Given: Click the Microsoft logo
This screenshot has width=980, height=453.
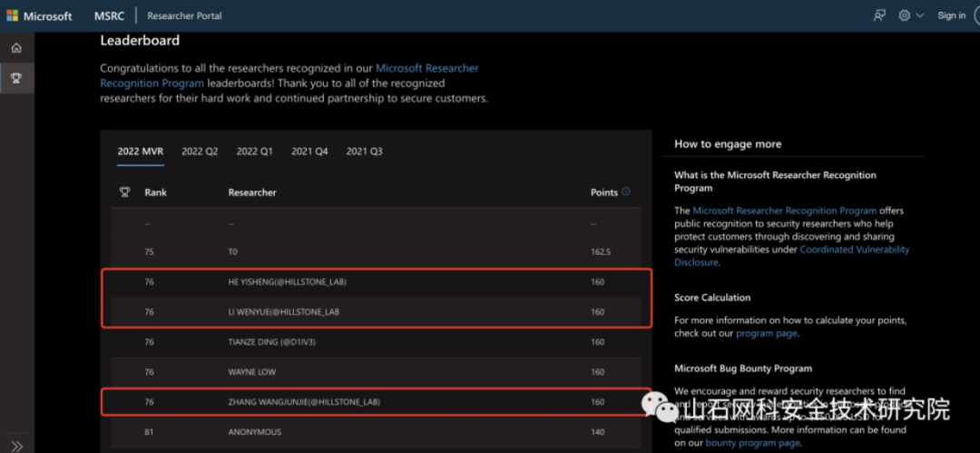Looking at the screenshot, I should click(x=39, y=15).
